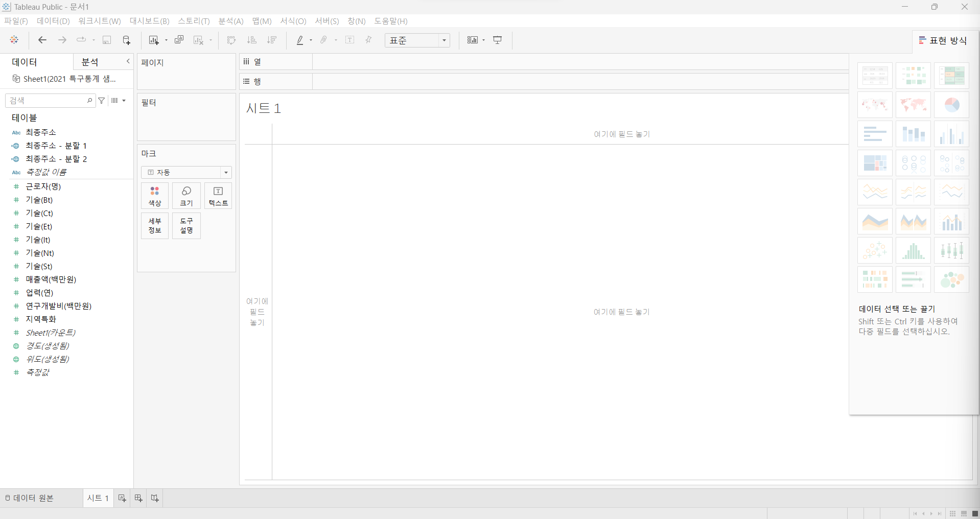Click the 색상 marks button
Image resolution: width=980 pixels, height=519 pixels.
155,196
